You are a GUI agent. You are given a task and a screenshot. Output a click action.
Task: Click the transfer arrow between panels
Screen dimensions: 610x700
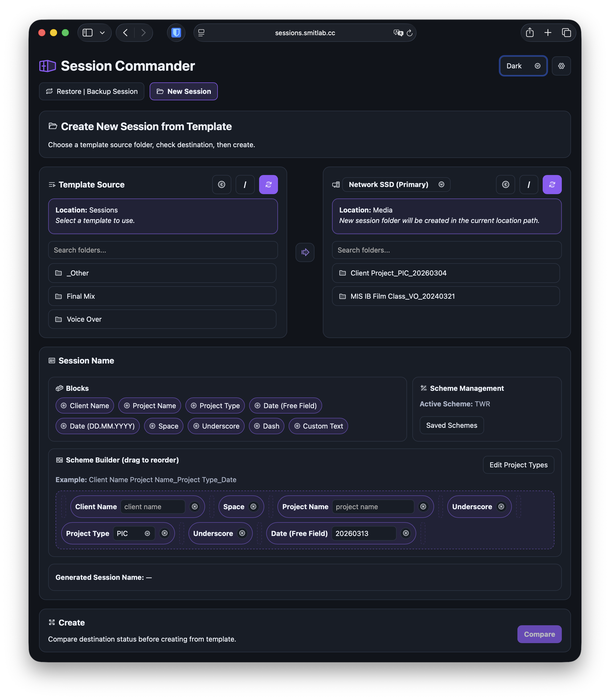point(305,252)
